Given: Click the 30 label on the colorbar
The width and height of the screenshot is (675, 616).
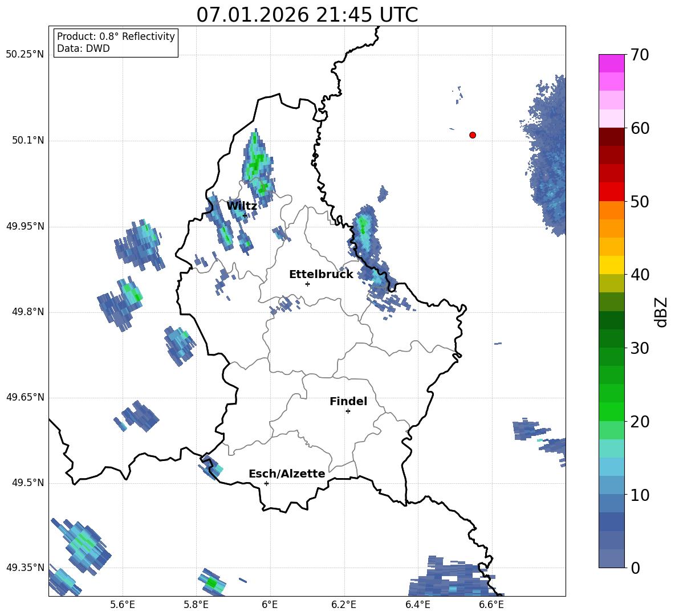Looking at the screenshot, I should pyautogui.click(x=639, y=348).
